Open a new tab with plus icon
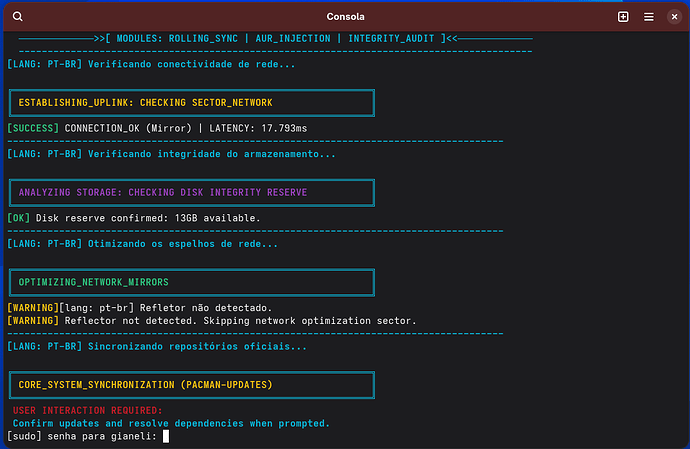Image resolution: width=690 pixels, height=449 pixels. click(x=623, y=17)
